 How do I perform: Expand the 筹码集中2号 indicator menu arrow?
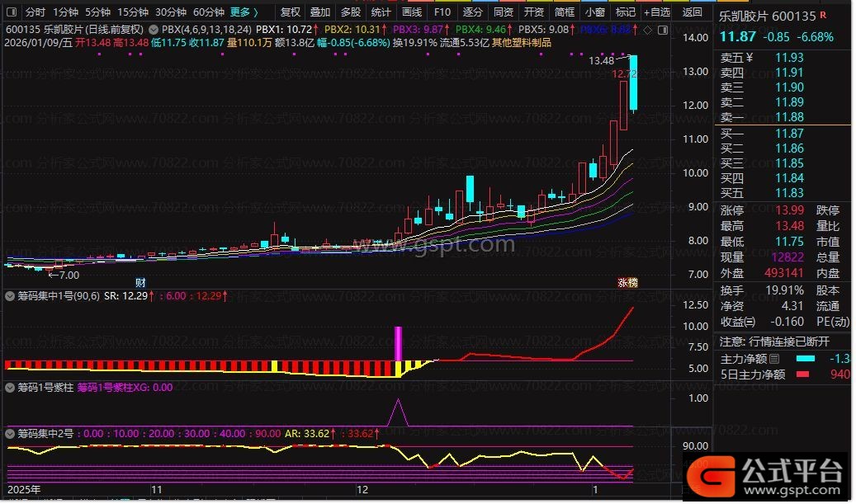coord(9,433)
